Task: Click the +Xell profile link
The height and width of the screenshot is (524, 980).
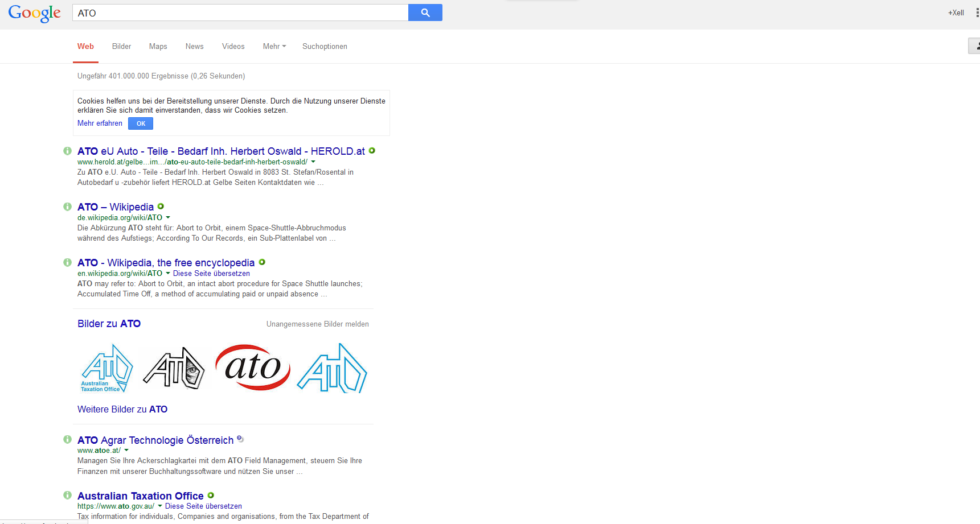Action: click(956, 13)
